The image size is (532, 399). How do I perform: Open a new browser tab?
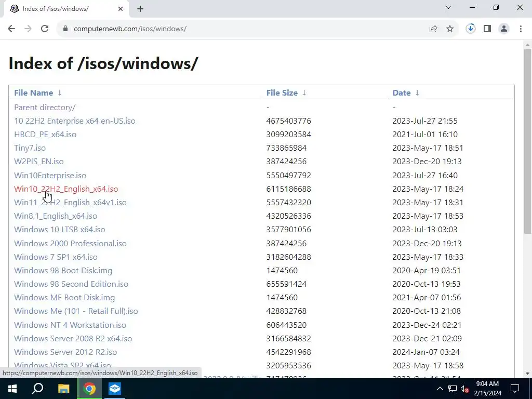pos(140,9)
